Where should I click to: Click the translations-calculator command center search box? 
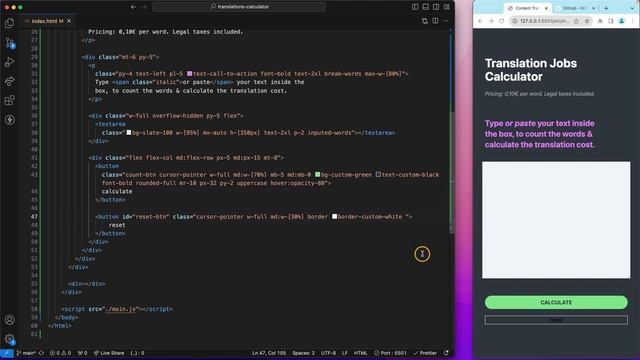[x=239, y=7]
